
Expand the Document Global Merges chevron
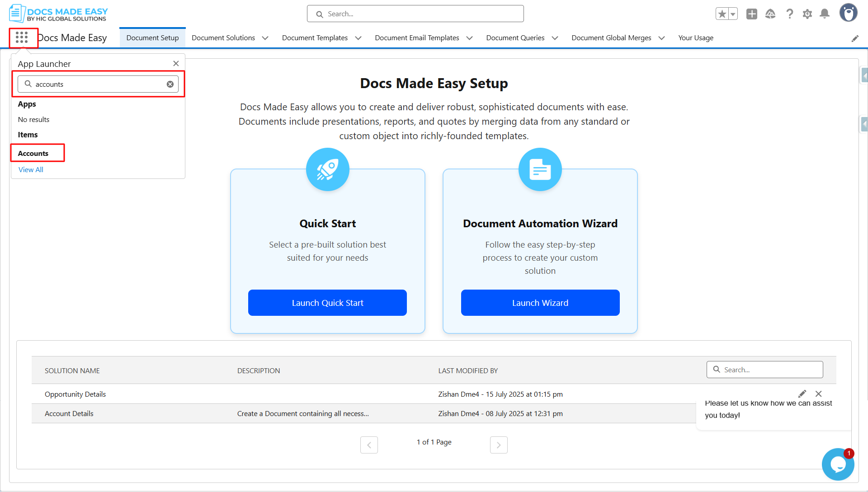tap(661, 38)
